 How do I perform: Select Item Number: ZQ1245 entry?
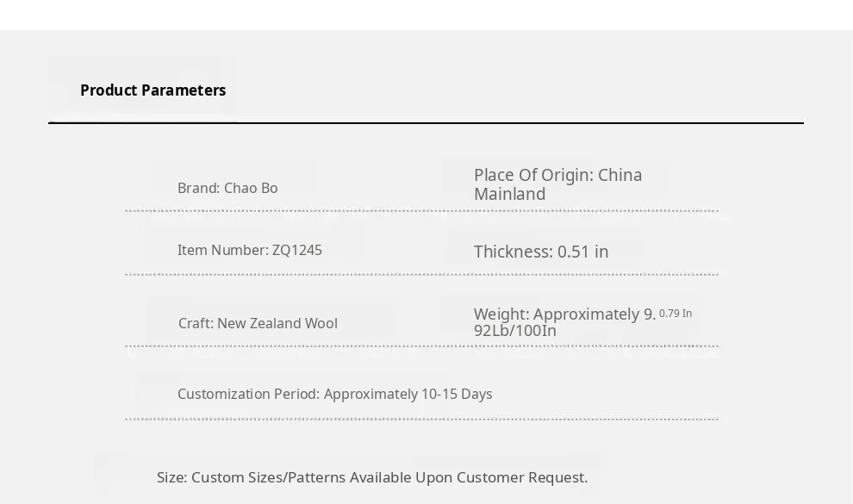250,250
